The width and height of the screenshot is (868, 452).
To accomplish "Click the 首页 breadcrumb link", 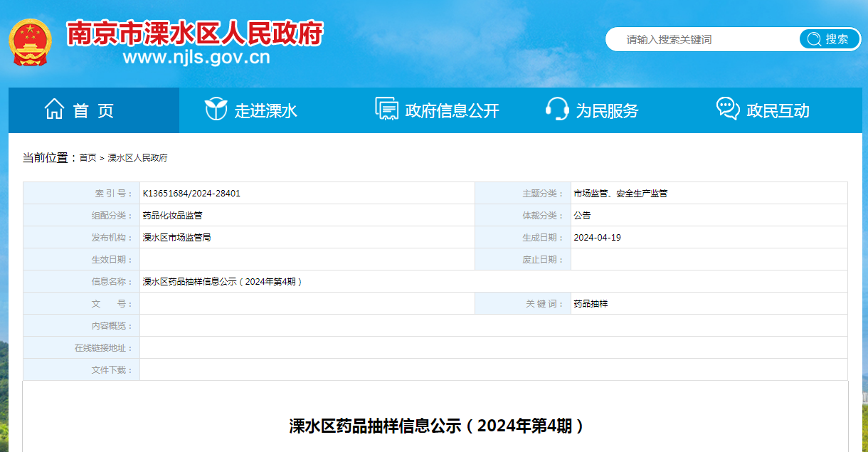I will 88,158.
